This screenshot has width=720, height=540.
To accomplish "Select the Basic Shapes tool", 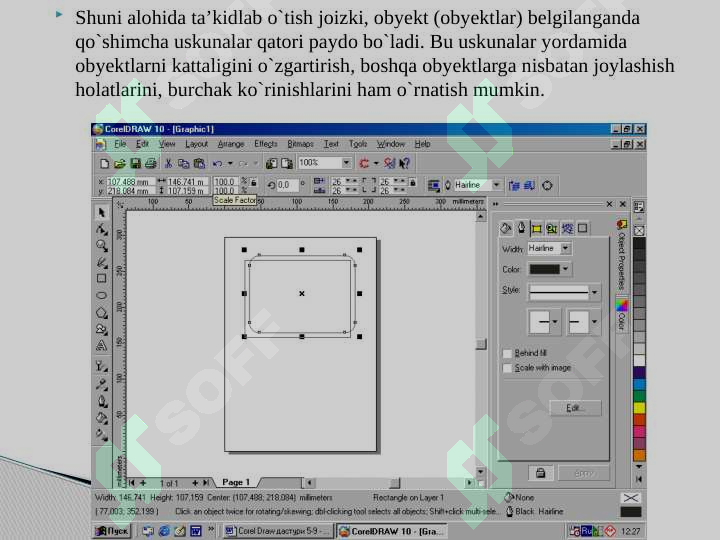I will point(102,329).
